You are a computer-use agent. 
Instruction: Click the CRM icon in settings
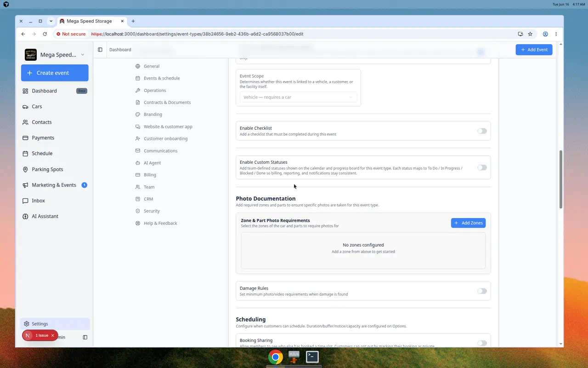point(138,199)
